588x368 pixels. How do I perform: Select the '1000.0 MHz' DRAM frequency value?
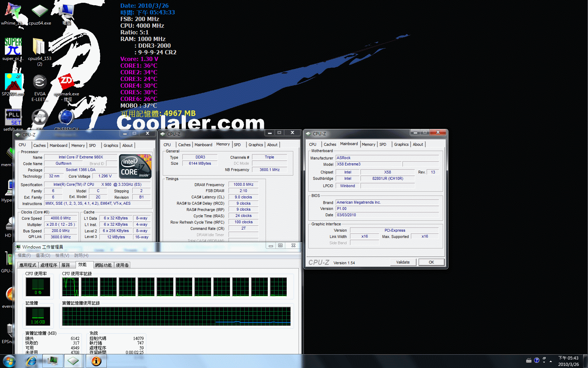(x=244, y=185)
